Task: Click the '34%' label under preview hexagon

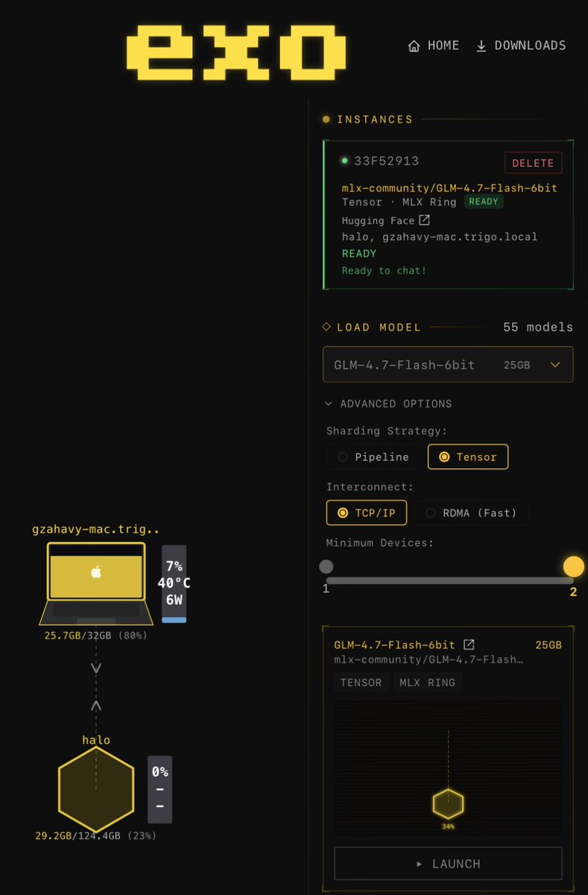Action: click(x=448, y=826)
